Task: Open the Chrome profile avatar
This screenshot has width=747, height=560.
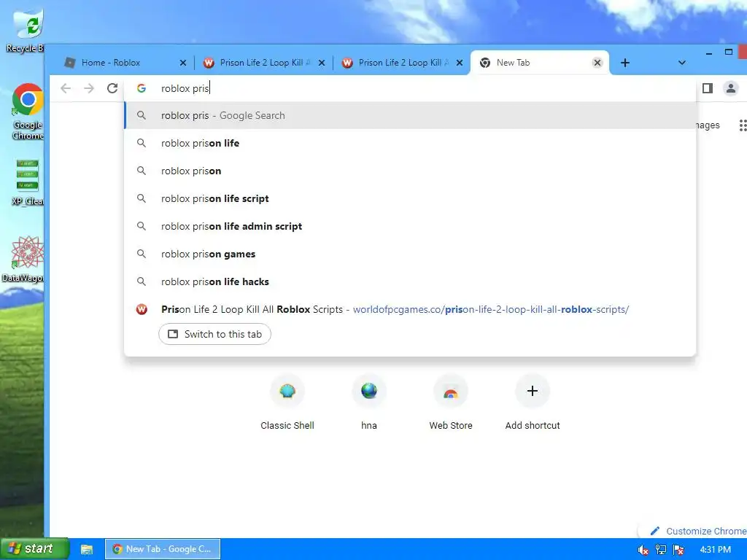Action: tap(730, 88)
